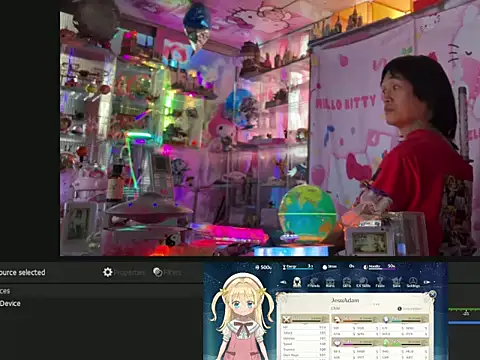Image resolution: width=480 pixels, height=360 pixels.
Task: Open Friends in the game menu
Action: (x=313, y=282)
